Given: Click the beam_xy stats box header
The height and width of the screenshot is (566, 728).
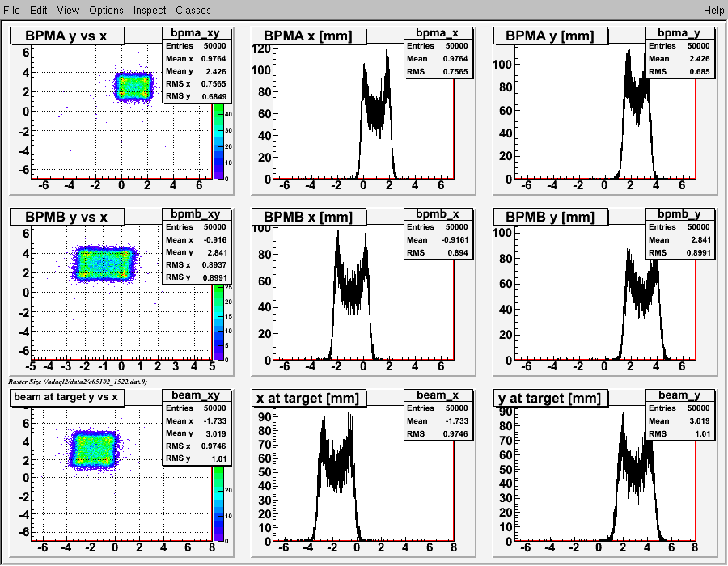Looking at the screenshot, I should [196, 395].
